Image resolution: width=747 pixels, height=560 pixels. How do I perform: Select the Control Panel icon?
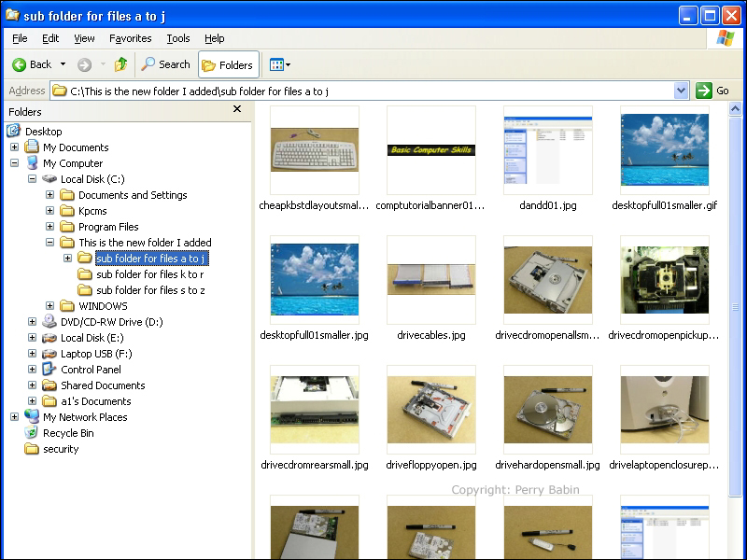coord(49,369)
